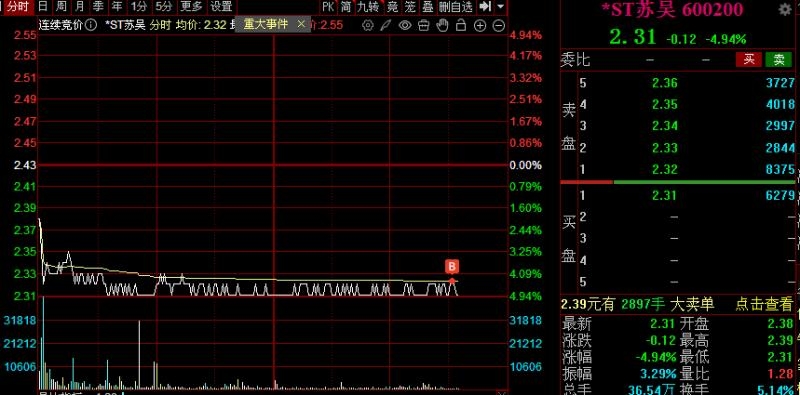Open the 点击查看 link
Screen dimensions: 800x395
[764, 305]
